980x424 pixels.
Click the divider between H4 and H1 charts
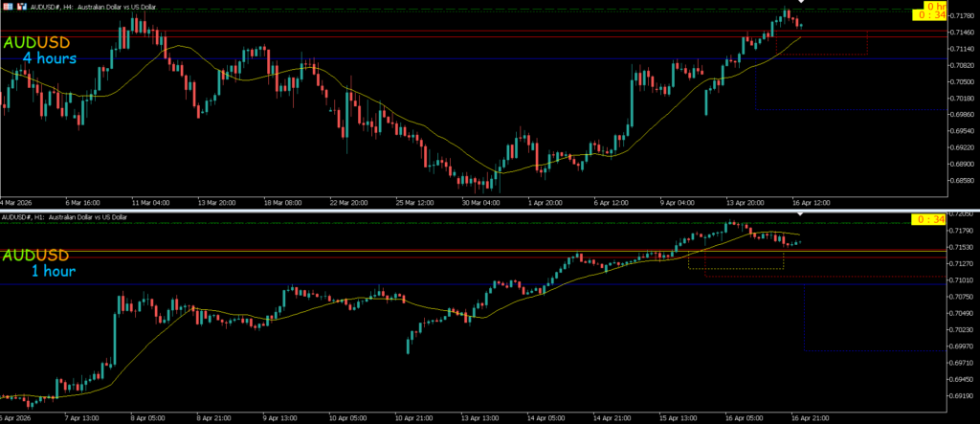pos(490,209)
